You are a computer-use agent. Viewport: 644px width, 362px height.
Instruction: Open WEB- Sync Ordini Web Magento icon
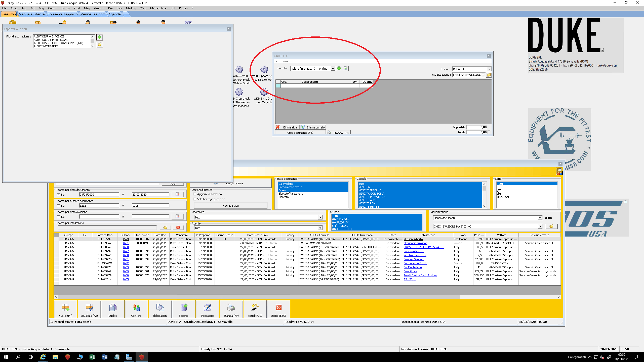point(263,96)
